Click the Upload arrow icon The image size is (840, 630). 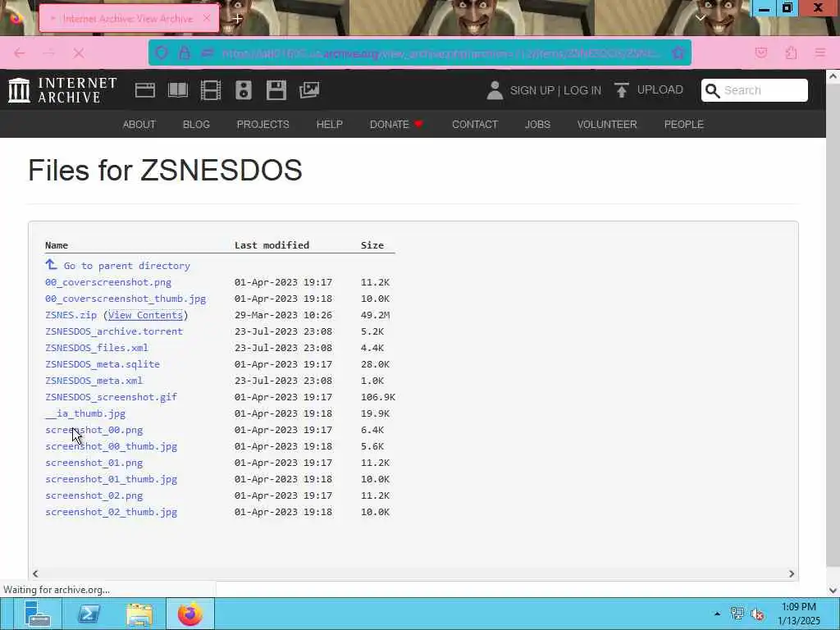point(622,90)
